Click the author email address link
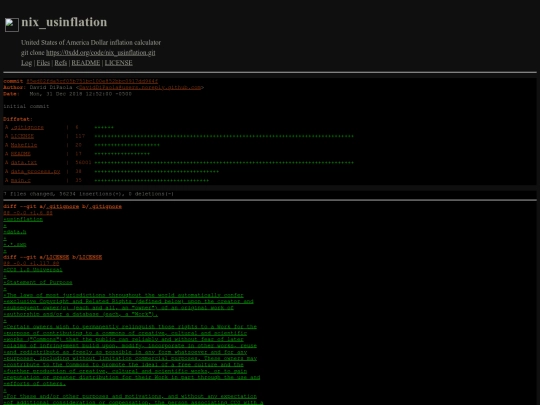 [x=140, y=87]
